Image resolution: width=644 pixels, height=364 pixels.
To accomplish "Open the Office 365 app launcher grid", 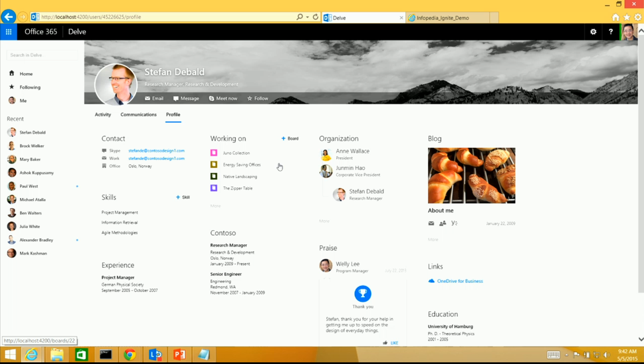I will tap(9, 32).
